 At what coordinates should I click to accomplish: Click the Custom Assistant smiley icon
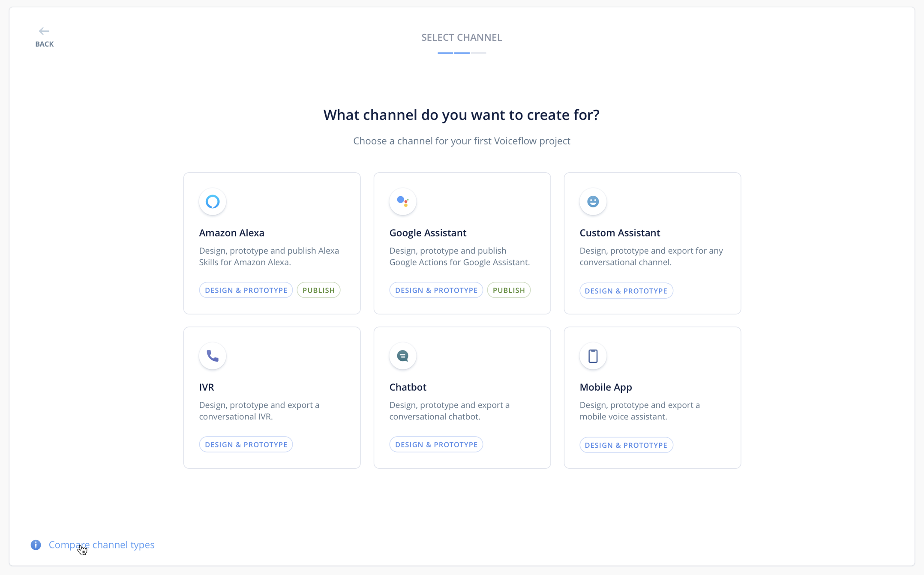coord(593,201)
